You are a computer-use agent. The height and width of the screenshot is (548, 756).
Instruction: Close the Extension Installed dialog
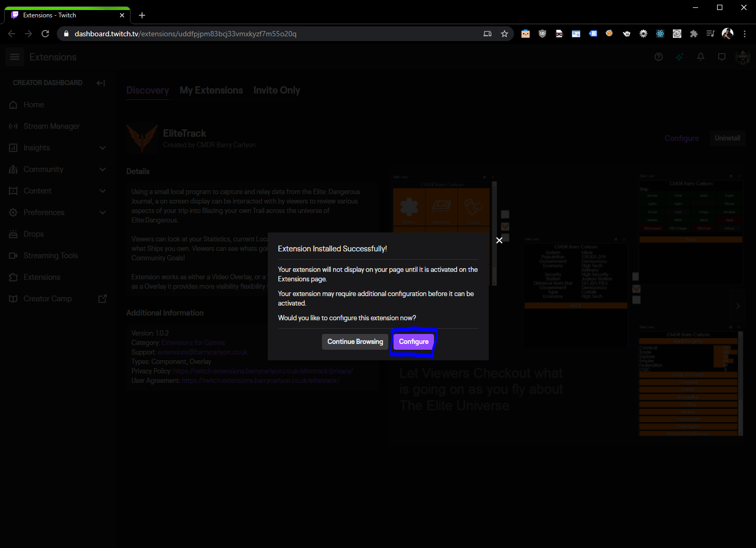tap(499, 240)
